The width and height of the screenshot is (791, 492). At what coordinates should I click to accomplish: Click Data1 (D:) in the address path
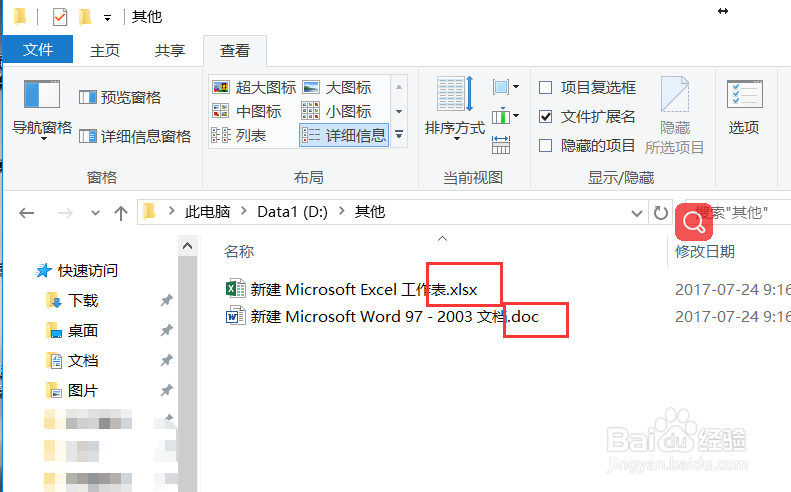pos(293,211)
